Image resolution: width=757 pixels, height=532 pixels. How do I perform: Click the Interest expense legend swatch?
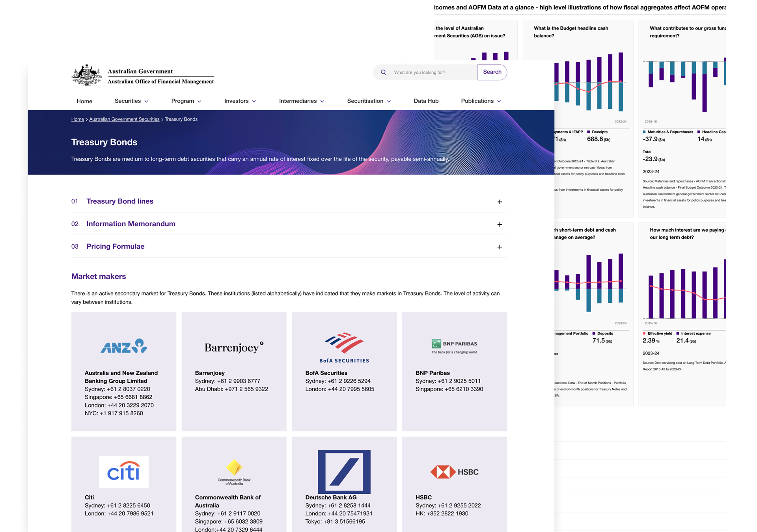pos(678,333)
